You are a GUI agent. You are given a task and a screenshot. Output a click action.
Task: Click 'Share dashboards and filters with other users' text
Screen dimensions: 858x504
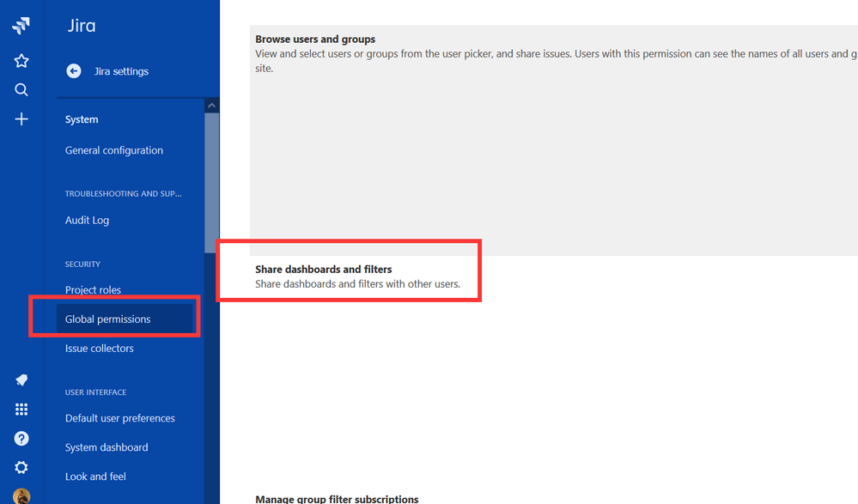(357, 284)
